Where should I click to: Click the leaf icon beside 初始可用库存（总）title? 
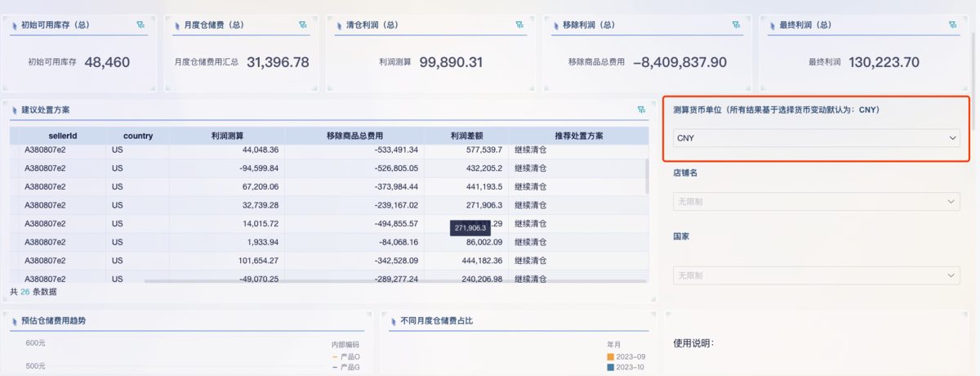[x=14, y=25]
